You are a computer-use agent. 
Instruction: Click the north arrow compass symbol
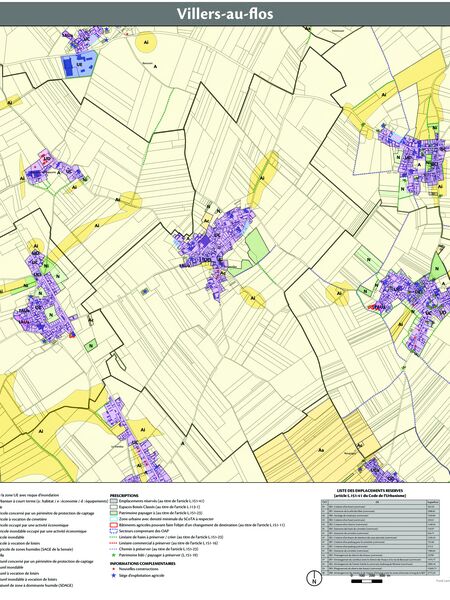tap(315, 578)
